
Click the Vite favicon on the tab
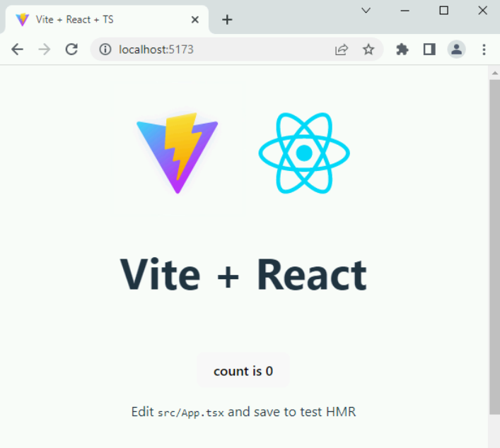point(23,20)
